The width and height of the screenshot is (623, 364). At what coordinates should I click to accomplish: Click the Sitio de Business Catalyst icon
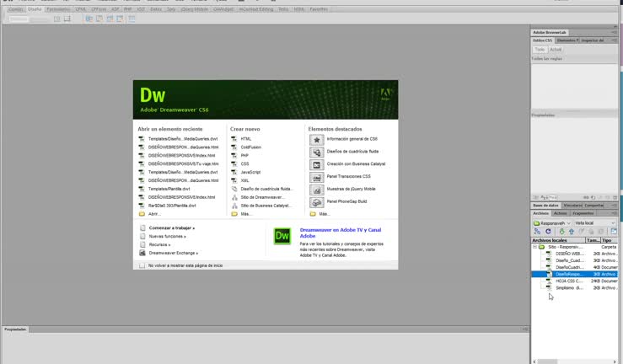pyautogui.click(x=234, y=206)
